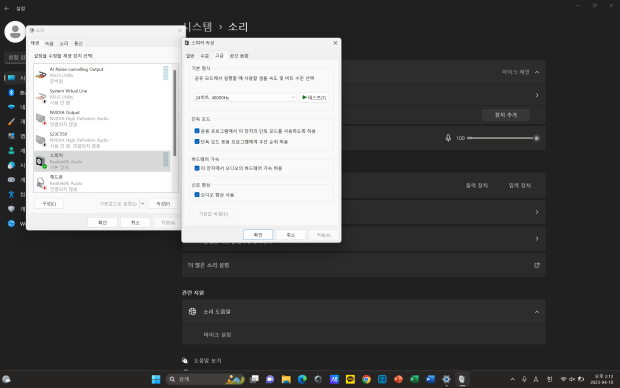Click the external link icon on 더 많은 소리 설정
The width and height of the screenshot is (620, 388).
tap(537, 265)
